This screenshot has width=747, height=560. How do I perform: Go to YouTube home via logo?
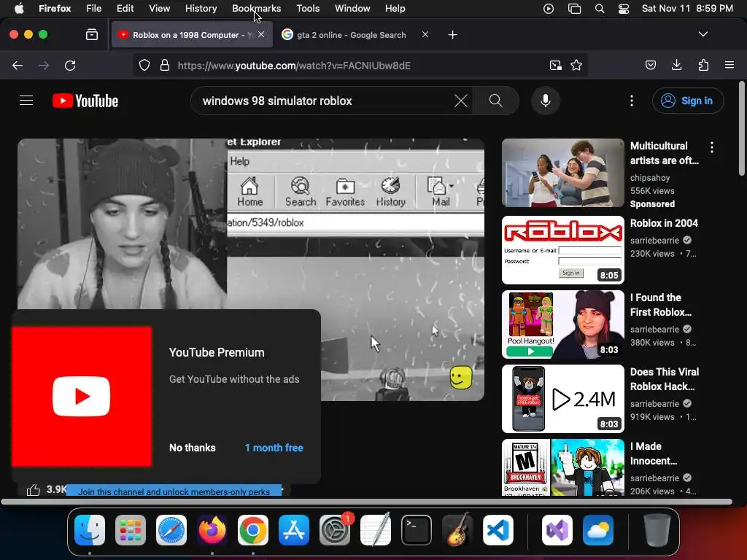click(85, 101)
